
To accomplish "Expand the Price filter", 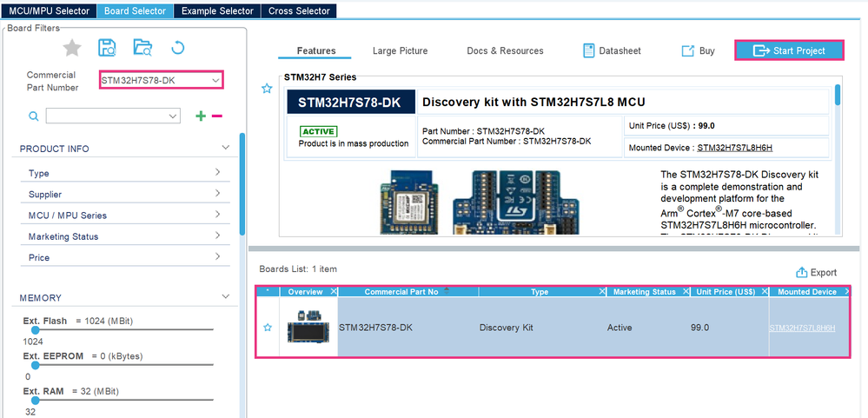I will pyautogui.click(x=218, y=255).
